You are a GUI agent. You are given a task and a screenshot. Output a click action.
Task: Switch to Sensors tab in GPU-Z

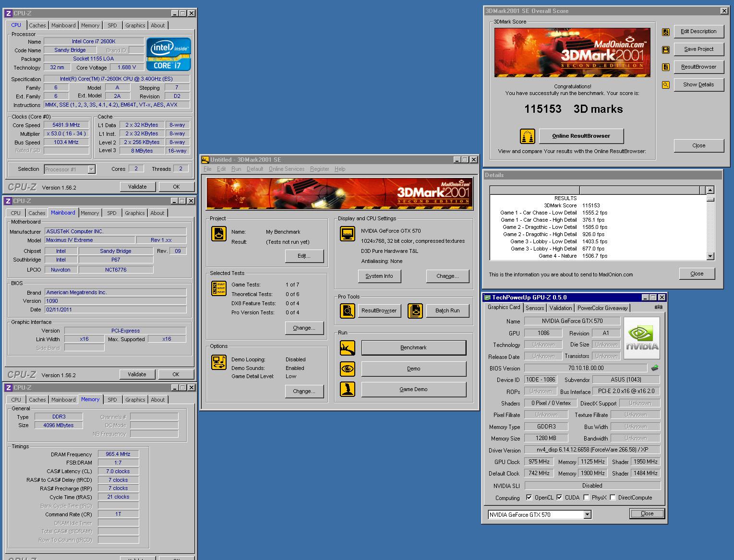pos(535,308)
